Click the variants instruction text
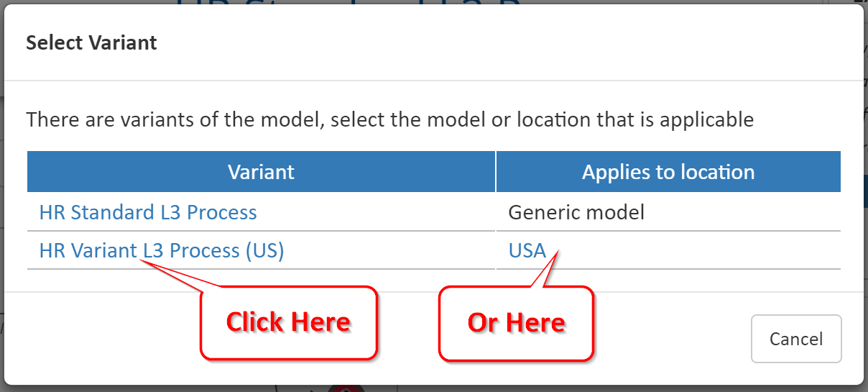Screen dimensions: 868x392 (389, 119)
